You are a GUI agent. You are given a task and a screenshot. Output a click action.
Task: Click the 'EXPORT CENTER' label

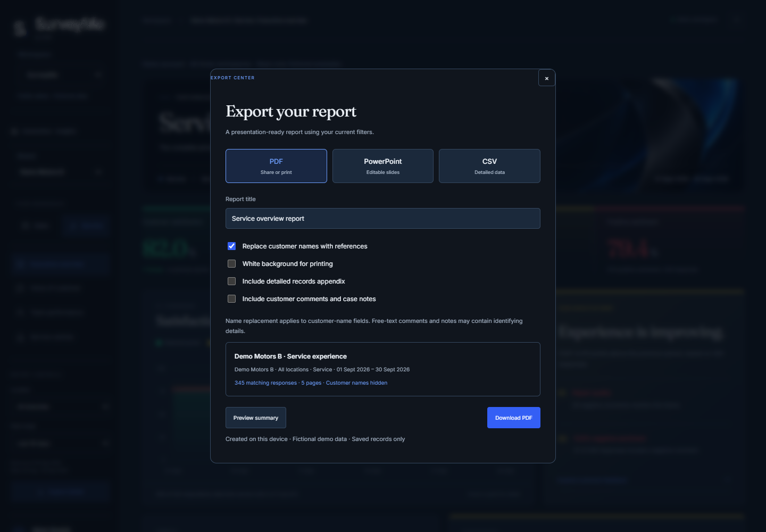[232, 78]
